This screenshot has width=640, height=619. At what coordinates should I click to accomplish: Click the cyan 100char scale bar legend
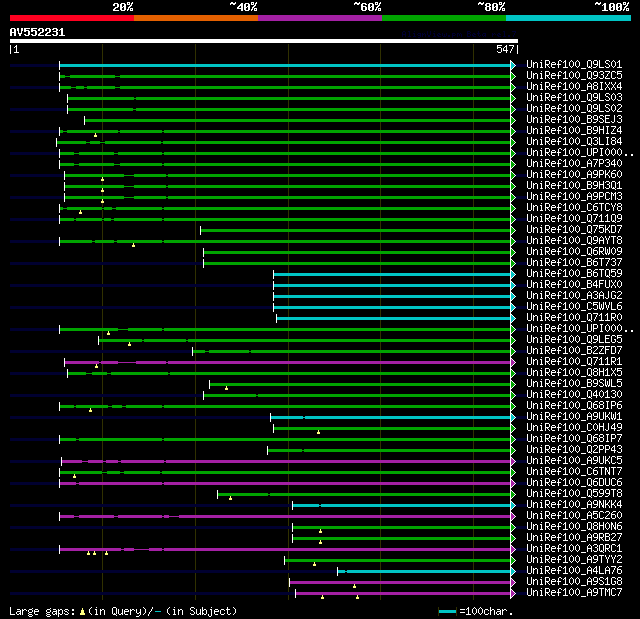pyautogui.click(x=447, y=611)
